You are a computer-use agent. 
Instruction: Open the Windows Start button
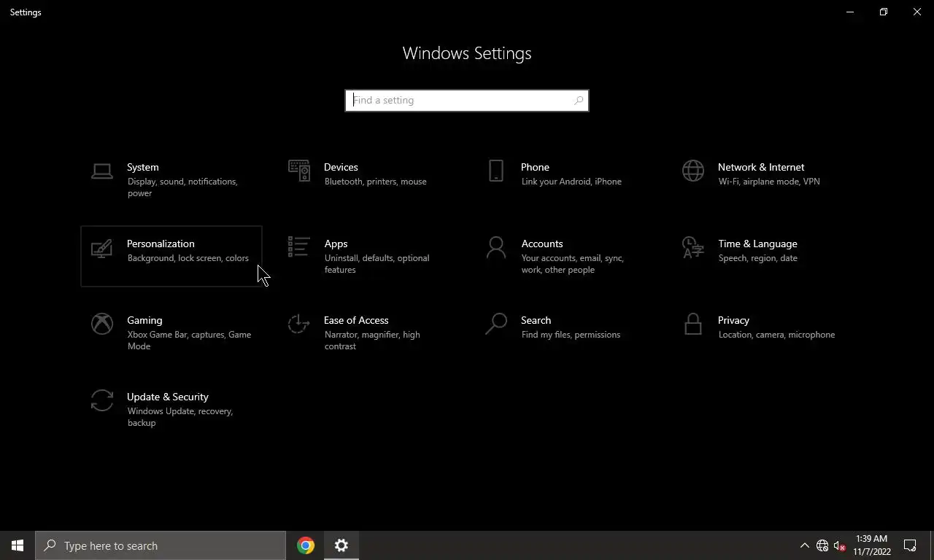(x=18, y=545)
